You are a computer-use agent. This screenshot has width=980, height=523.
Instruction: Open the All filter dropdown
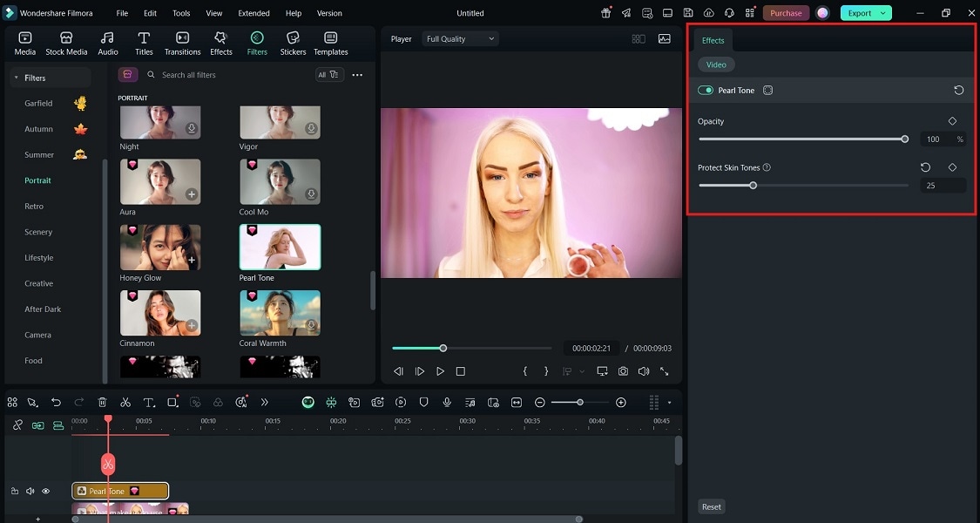329,74
